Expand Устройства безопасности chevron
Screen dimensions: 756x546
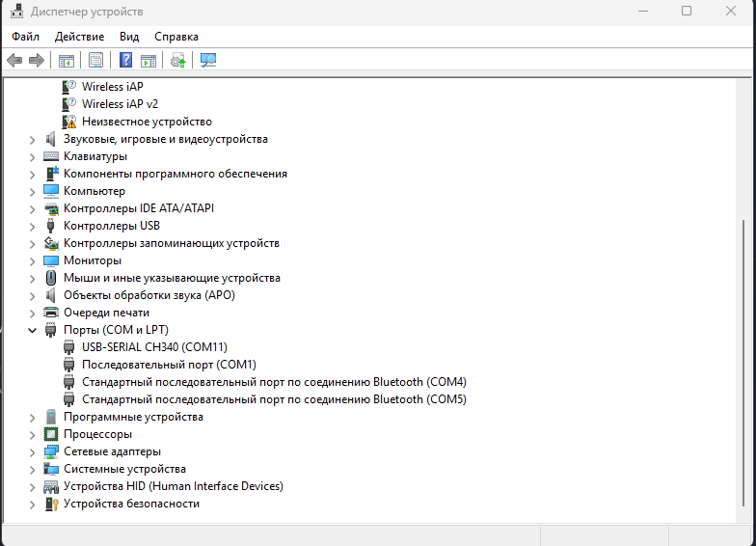coord(33,505)
